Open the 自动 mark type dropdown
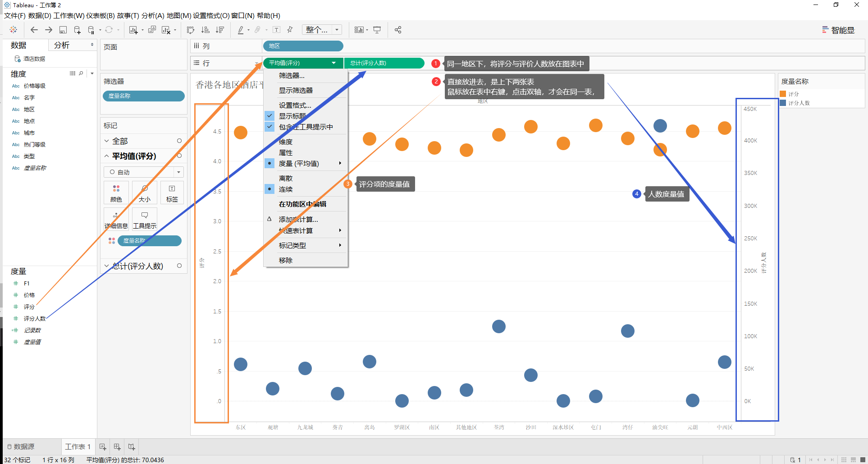 coord(144,172)
